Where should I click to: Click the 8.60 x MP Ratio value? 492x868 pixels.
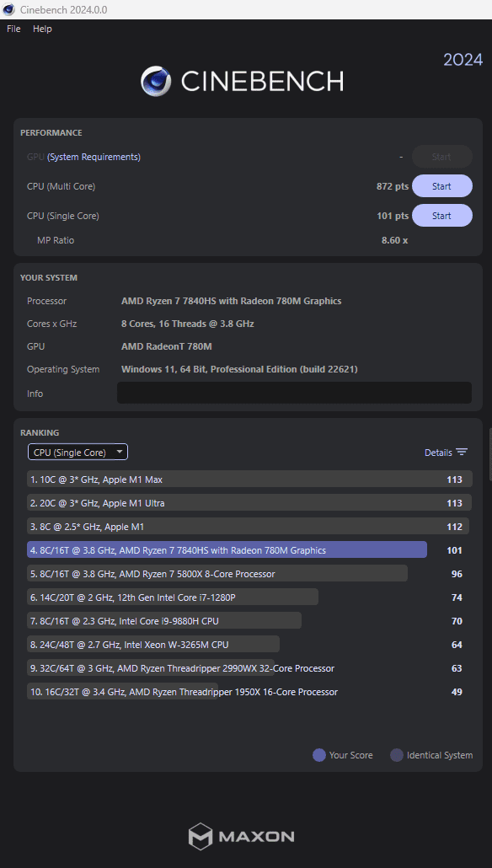pos(394,240)
